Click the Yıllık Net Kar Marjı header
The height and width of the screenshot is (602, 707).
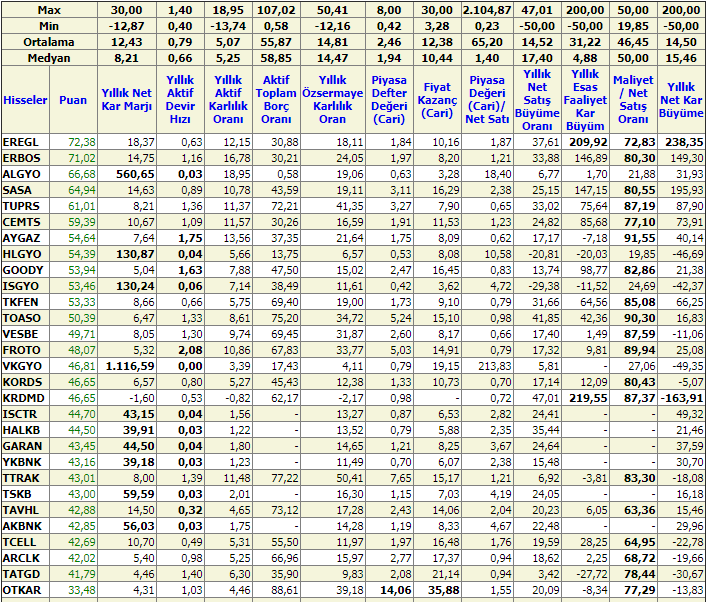click(x=127, y=100)
